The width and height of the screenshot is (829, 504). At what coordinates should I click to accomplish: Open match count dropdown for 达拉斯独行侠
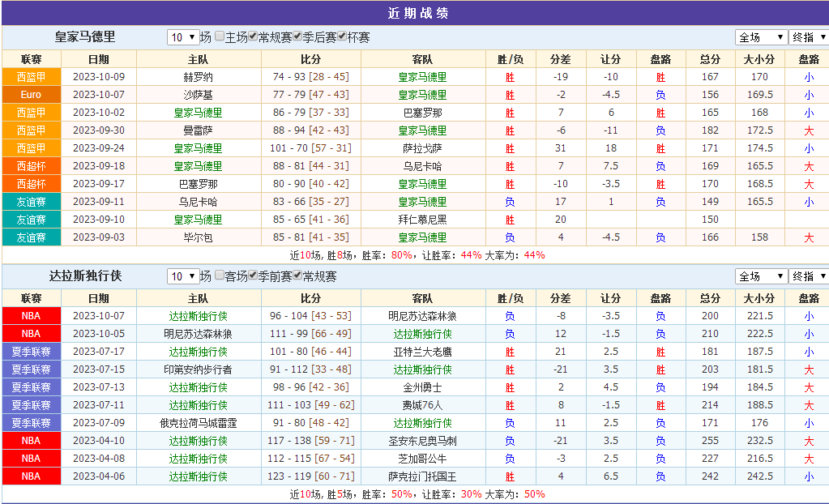(x=182, y=276)
